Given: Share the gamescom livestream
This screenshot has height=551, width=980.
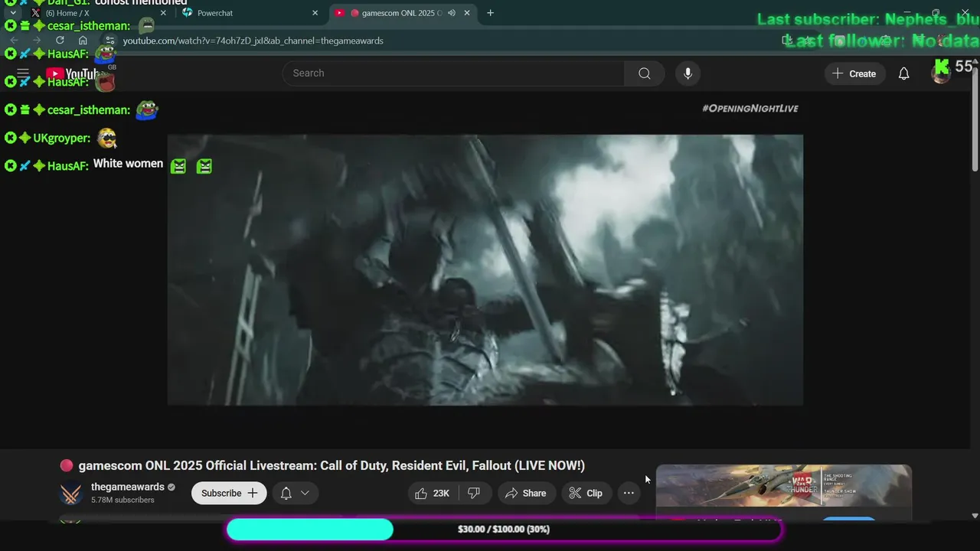Looking at the screenshot, I should click(x=525, y=494).
